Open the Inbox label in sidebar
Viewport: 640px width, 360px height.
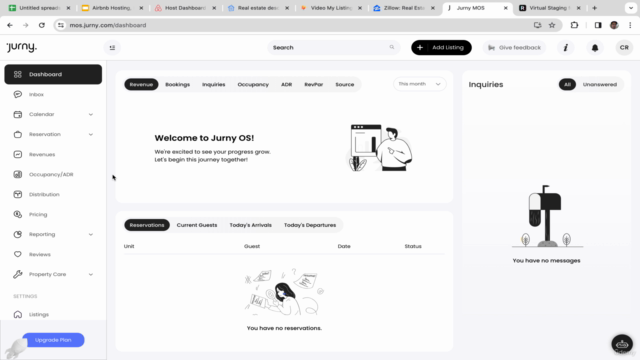click(x=36, y=94)
